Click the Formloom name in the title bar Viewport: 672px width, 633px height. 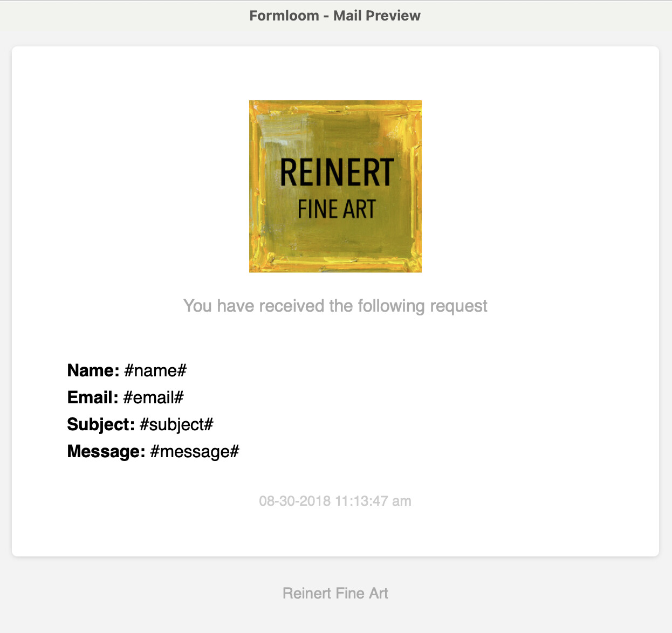point(284,16)
